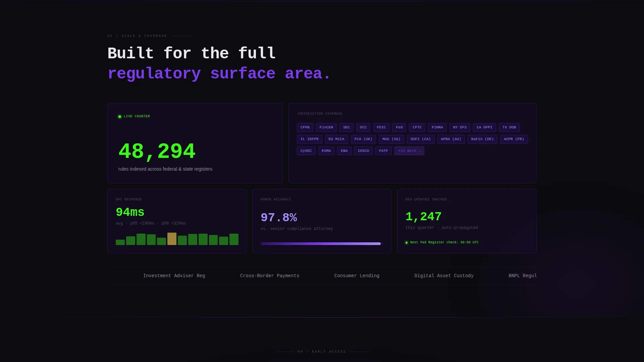Click the 94ms API response value
This screenshot has height=362, width=644.
(130, 213)
